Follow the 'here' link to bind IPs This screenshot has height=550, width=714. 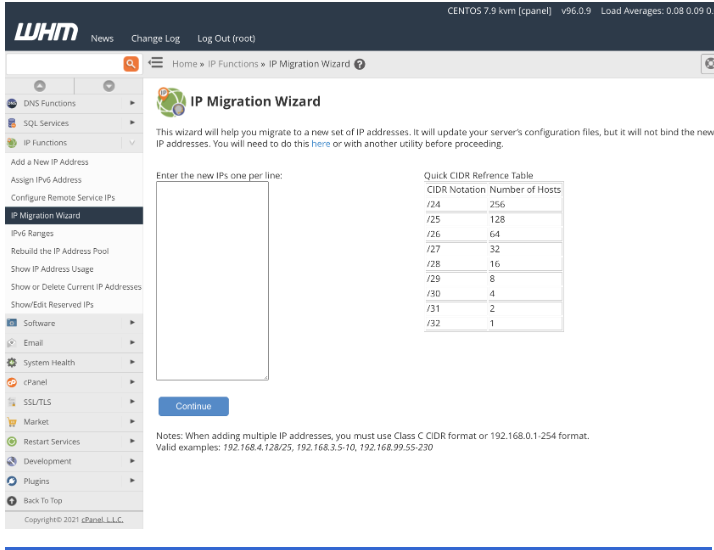320,144
